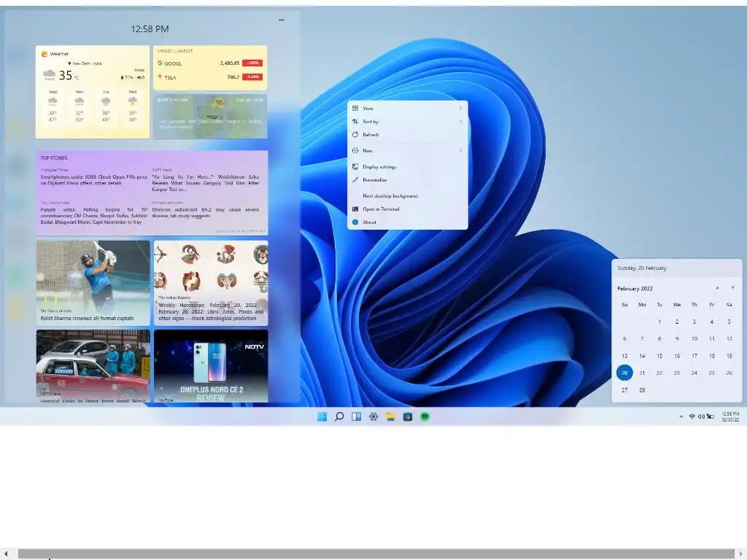Click the Tesla logo next to TSLA
The image size is (747, 560).
click(x=160, y=77)
